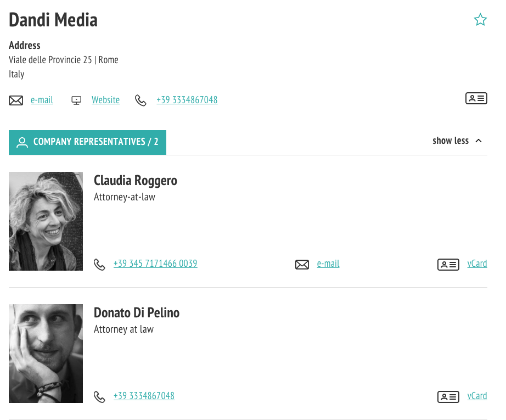
Task: Click the company envelope e-mail icon
Action: [16, 100]
